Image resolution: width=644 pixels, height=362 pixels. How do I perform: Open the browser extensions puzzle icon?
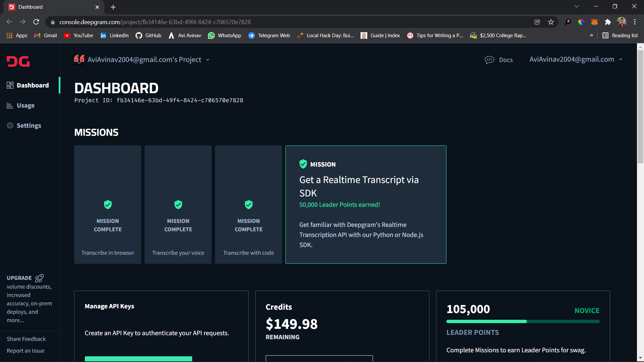coord(608,22)
